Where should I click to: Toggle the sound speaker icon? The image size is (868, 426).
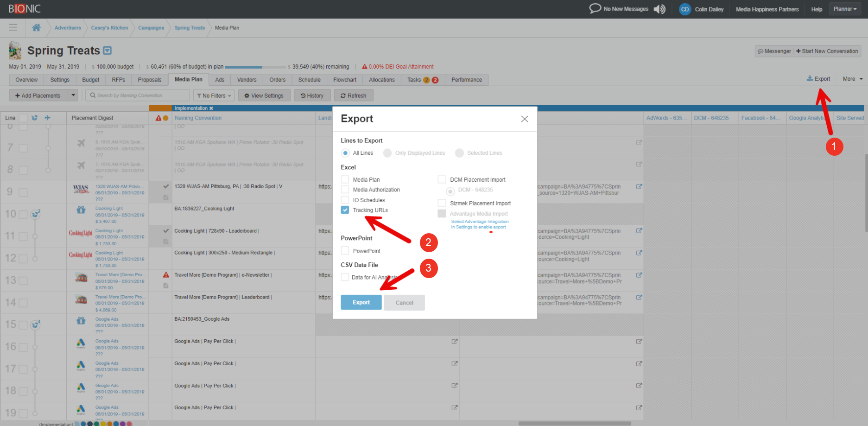coord(659,9)
